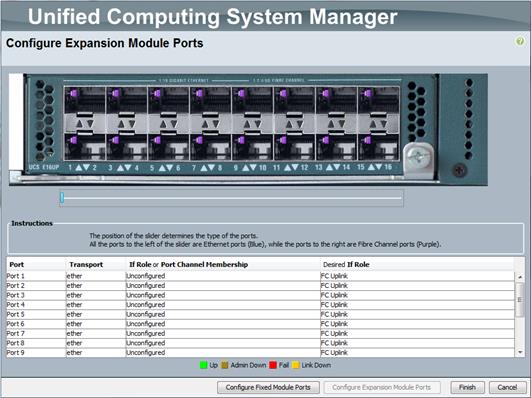Viewport: 531px width, 398px height.
Task: Click the port type slider handle
Action: click(x=62, y=197)
